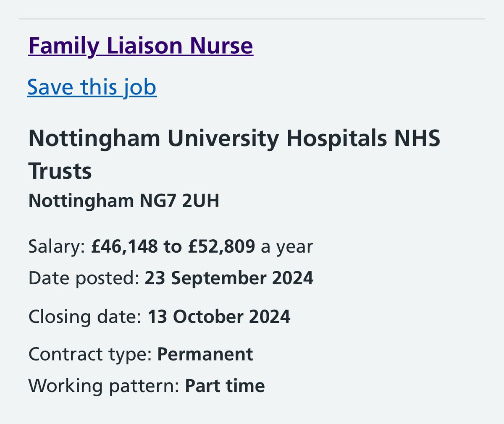Open the Family Liaison Nurse job link
Screen dimensions: 504x424
[141, 46]
